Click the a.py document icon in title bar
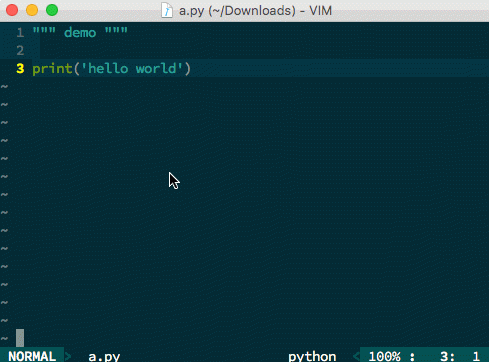 tap(167, 10)
